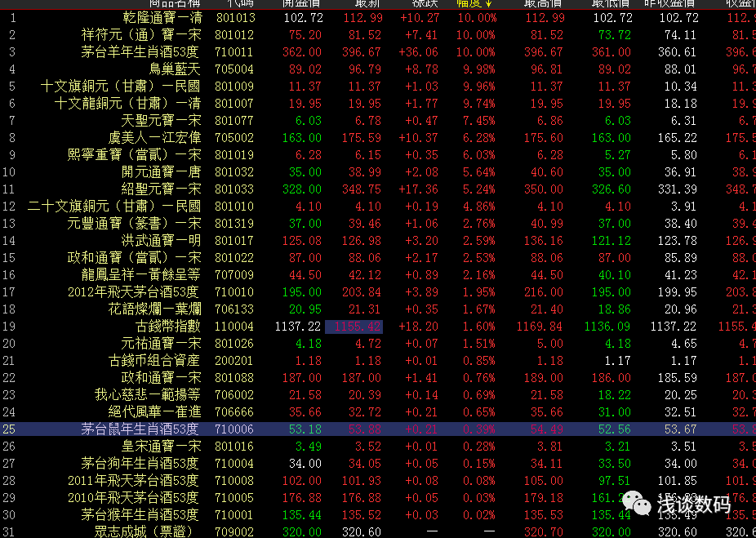Select the 0.39% percentage in highlighted row
Image resolution: width=756 pixels, height=538 pixels.
(x=478, y=429)
